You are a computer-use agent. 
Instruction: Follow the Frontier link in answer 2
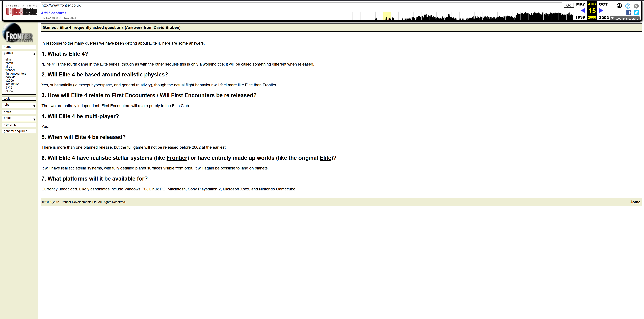click(269, 85)
